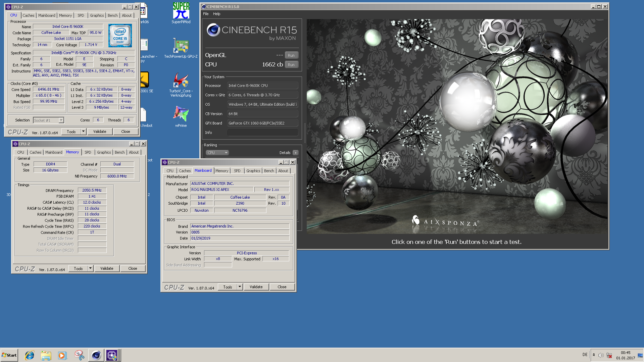Viewport: 644px width, 362px height.
Task: Click the BIOS version 0805 field
Action: (x=240, y=232)
